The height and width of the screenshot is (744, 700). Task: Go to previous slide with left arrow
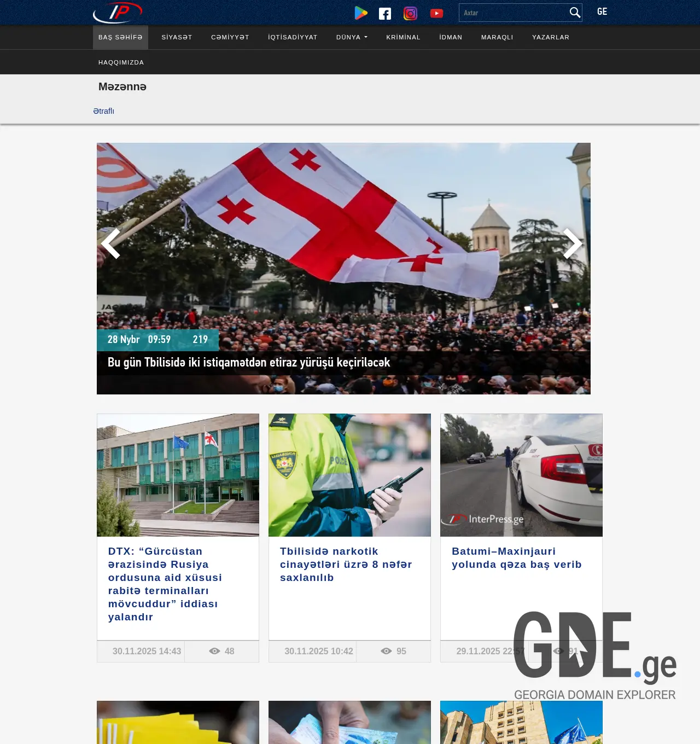(111, 243)
